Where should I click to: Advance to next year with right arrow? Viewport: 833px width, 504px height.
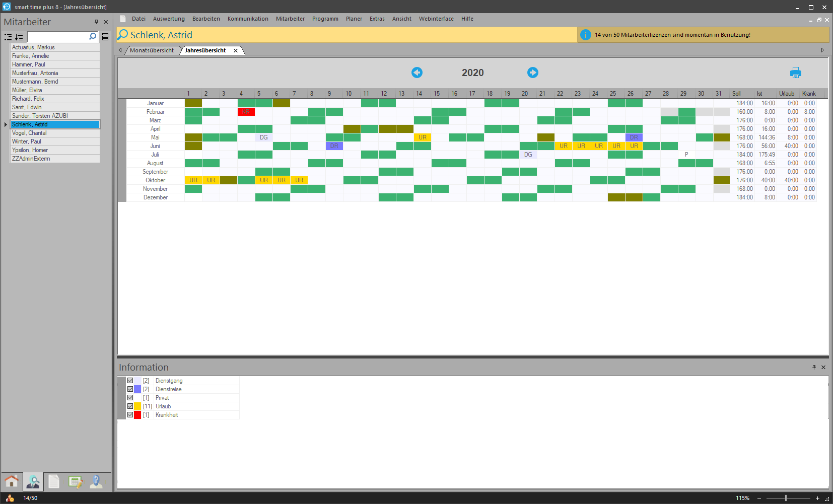532,73
